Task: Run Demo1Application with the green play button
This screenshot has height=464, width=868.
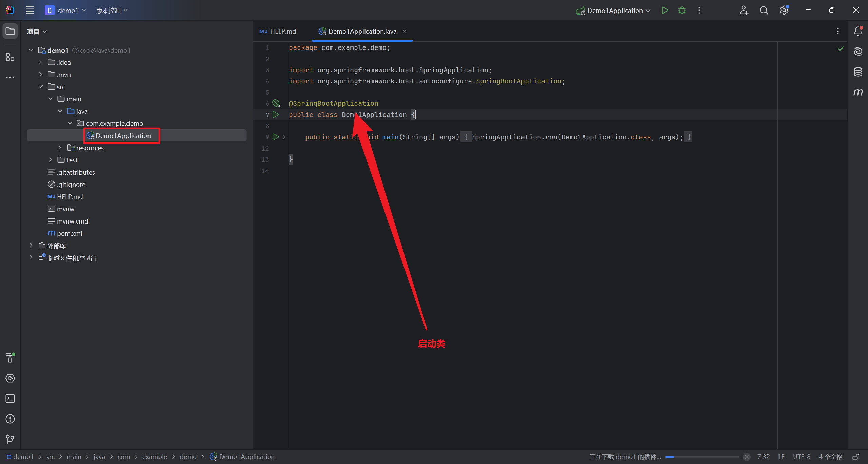Action: point(665,11)
